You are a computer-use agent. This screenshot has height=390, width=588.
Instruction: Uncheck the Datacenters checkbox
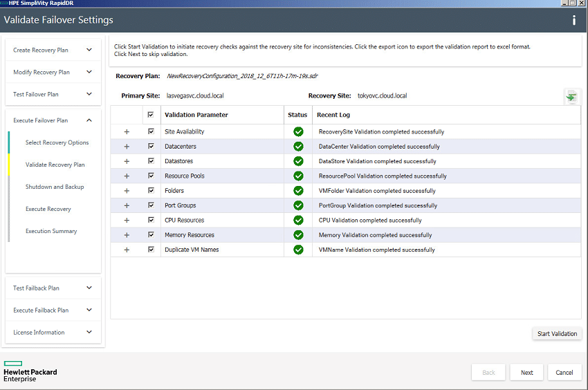click(x=151, y=146)
